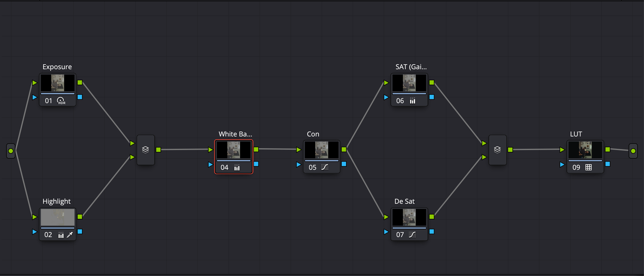Click the De Sat node blue key input
644x276 pixels.
pyautogui.click(x=386, y=232)
